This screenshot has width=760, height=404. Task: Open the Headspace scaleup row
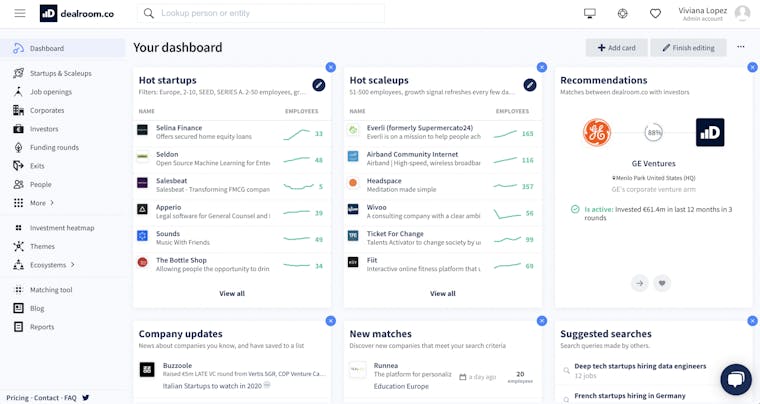coord(443,185)
